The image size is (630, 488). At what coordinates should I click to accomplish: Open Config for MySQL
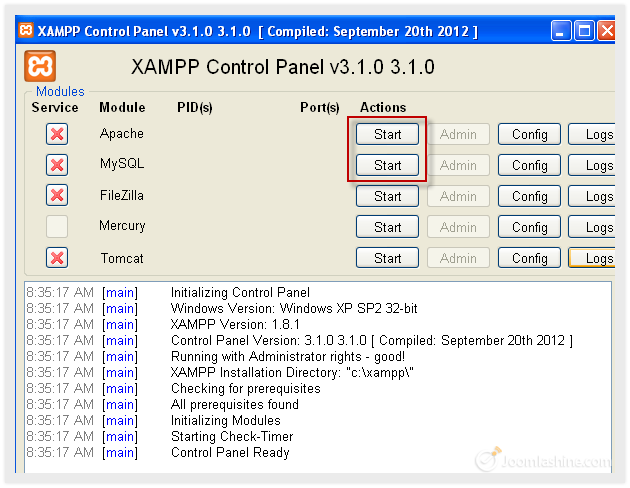pyautogui.click(x=529, y=166)
